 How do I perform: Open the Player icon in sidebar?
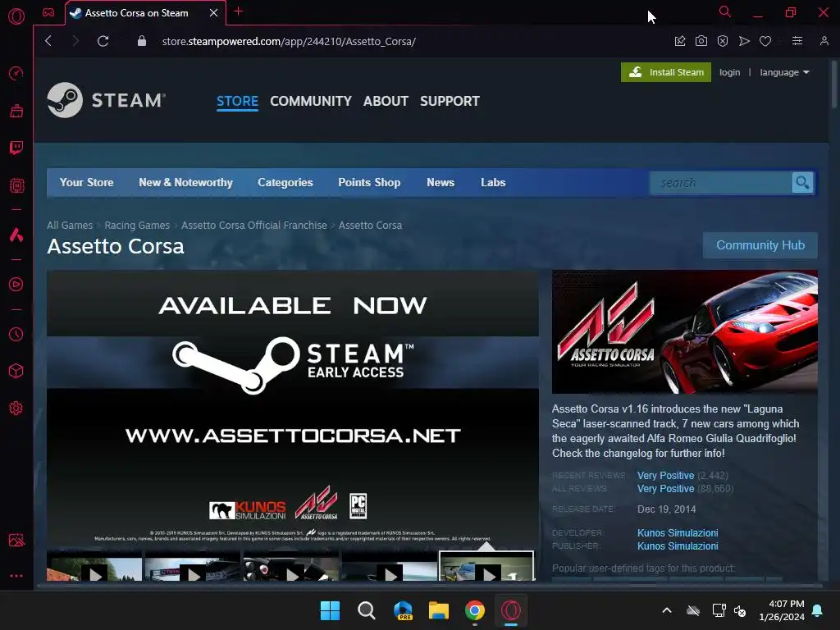pos(16,285)
